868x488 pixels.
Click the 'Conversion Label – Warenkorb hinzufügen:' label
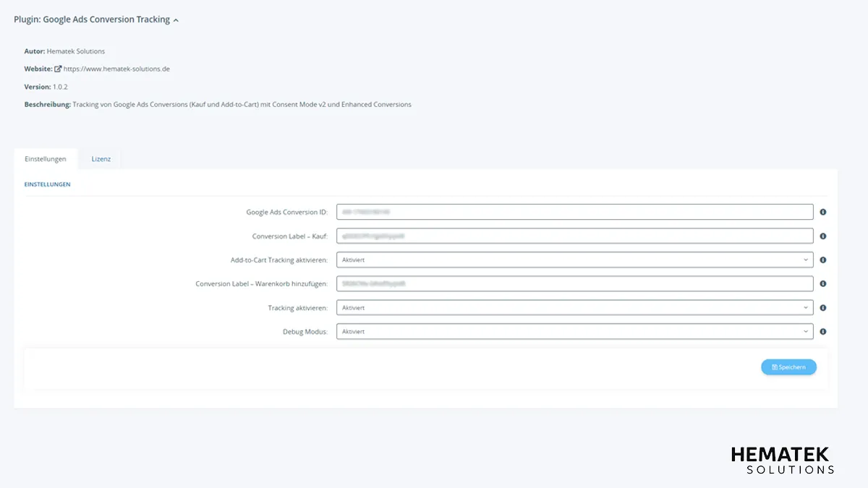click(262, 284)
